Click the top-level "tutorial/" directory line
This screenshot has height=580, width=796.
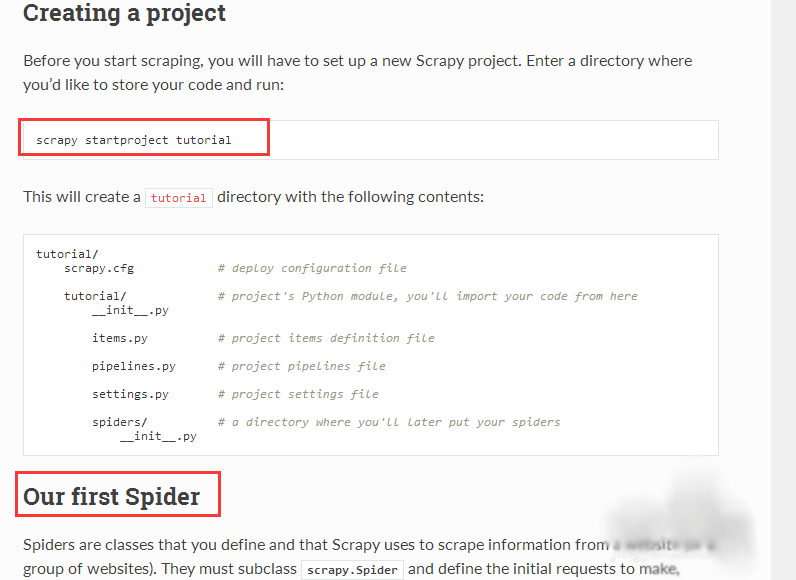click(67, 254)
